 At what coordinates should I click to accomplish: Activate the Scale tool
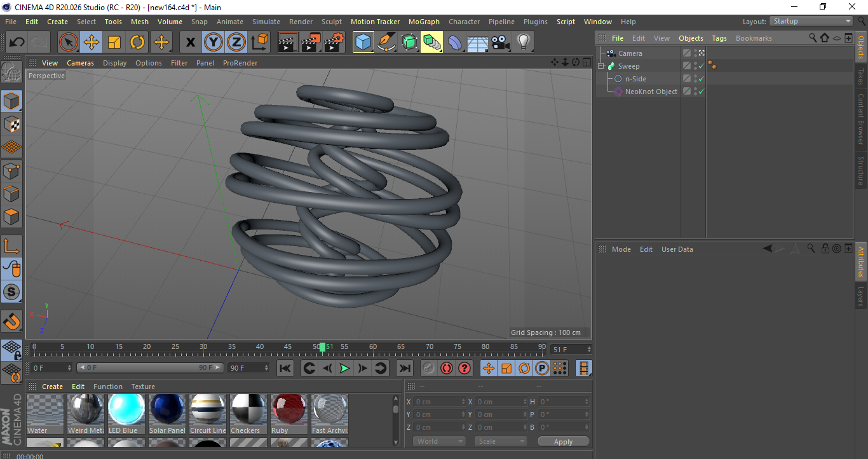(x=114, y=43)
